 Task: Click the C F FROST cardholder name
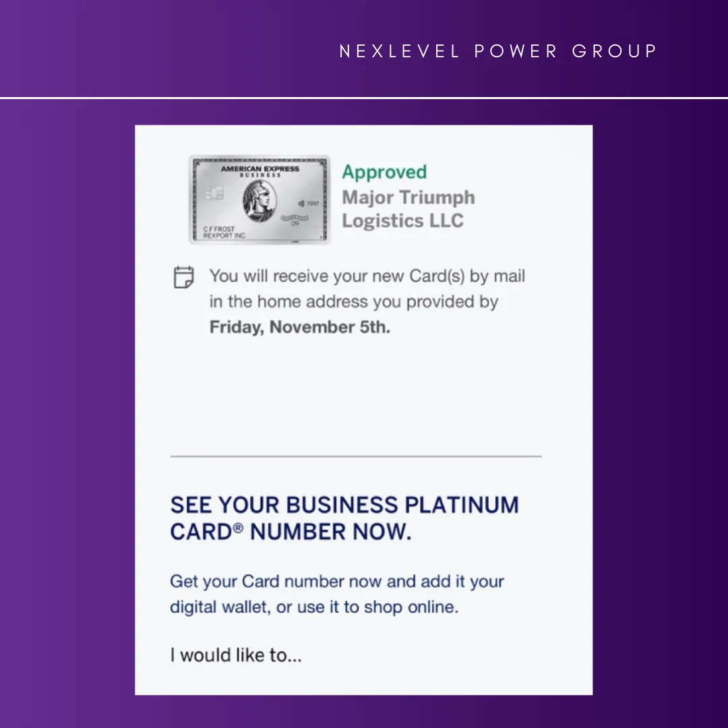point(218,229)
